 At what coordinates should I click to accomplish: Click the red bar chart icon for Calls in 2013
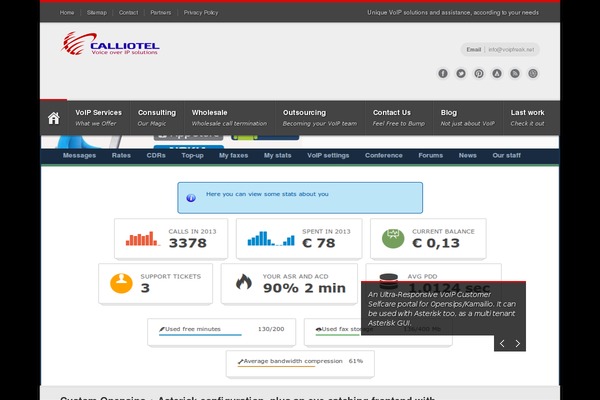click(142, 238)
